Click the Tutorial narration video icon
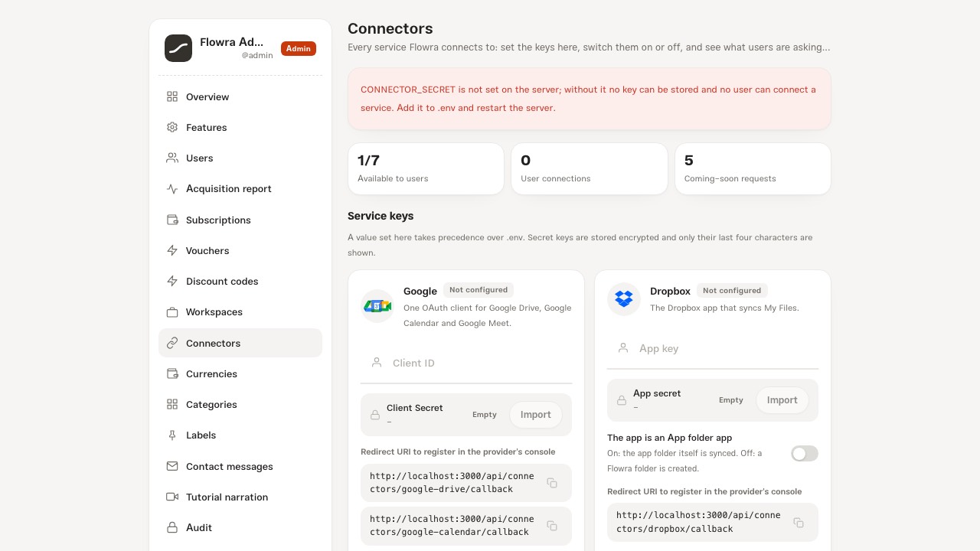Viewport: 980px width, 551px height. pos(172,497)
